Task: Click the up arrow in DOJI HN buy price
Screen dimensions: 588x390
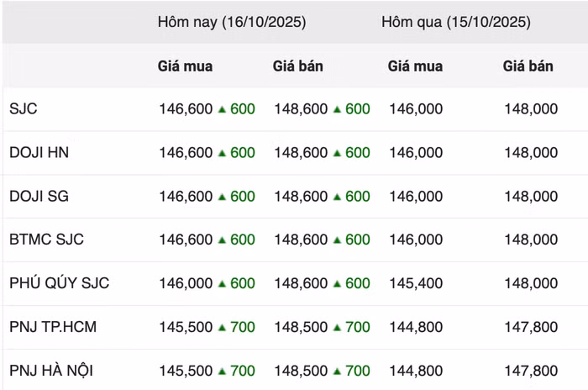Action: tap(222, 153)
